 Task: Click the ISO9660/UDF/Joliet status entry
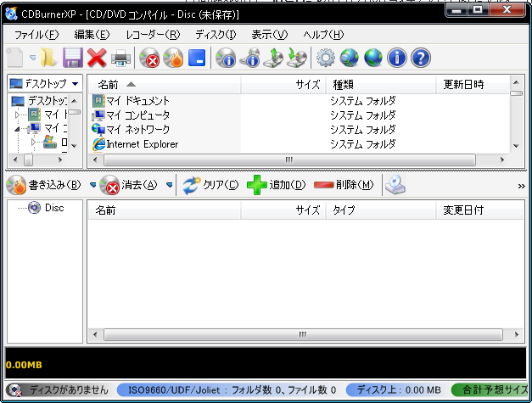[229, 390]
